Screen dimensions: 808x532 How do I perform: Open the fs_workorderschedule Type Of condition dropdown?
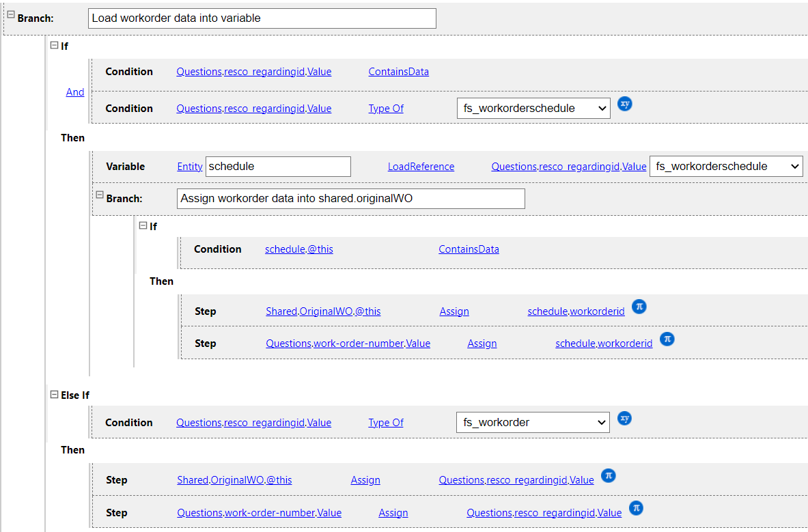533,108
